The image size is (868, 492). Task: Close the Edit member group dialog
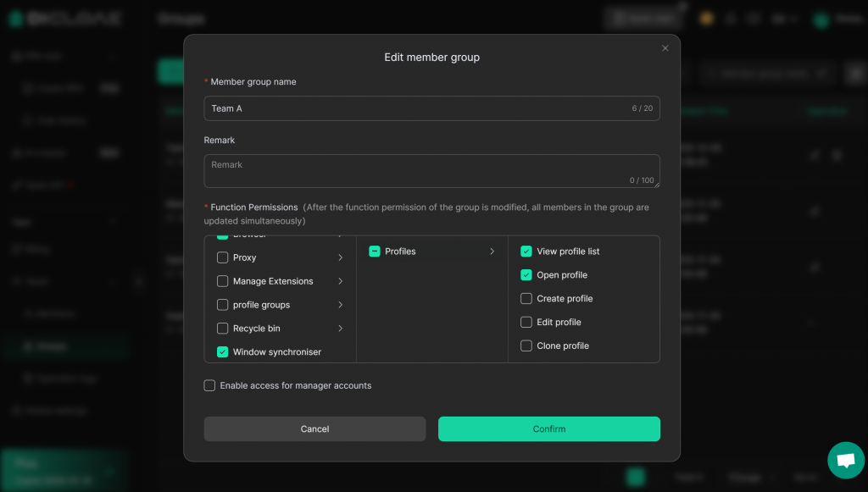[x=665, y=48]
